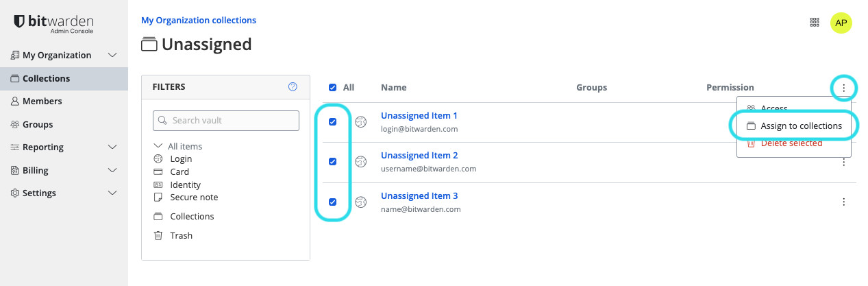Screen dimensions: 868x286
Task: Open options menu for Unassigned Item 3
Action: (843, 202)
